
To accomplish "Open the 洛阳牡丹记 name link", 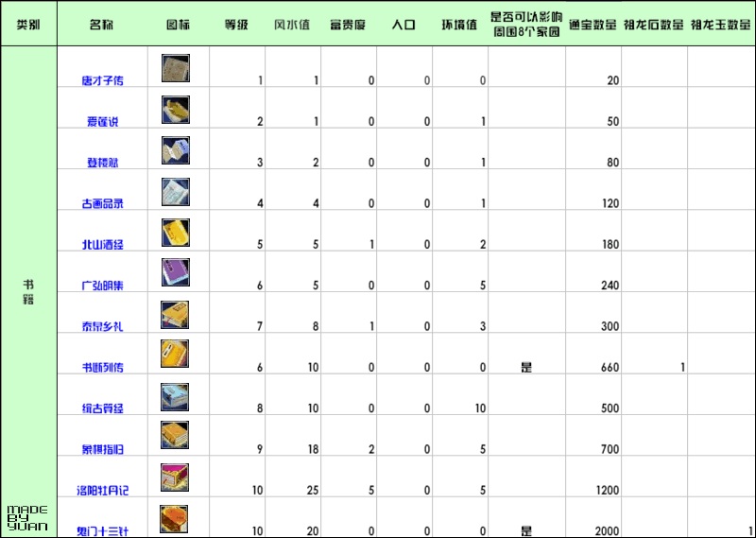I will pyautogui.click(x=102, y=491).
